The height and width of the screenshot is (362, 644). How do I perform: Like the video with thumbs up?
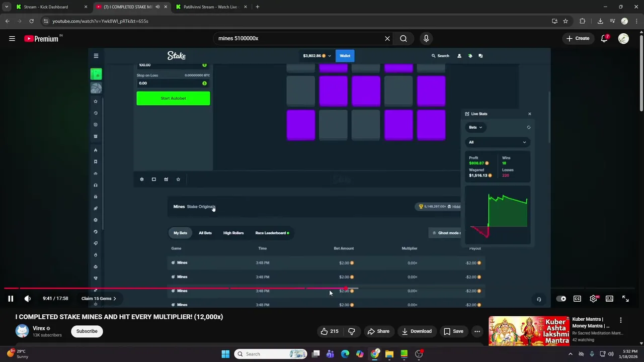330,331
